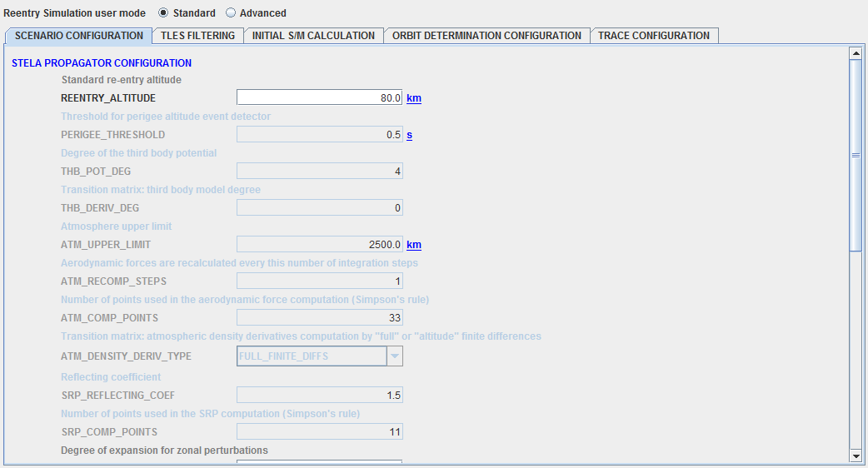Enable the Advanced user mode option
Screen dimensions: 868x468
point(231,13)
